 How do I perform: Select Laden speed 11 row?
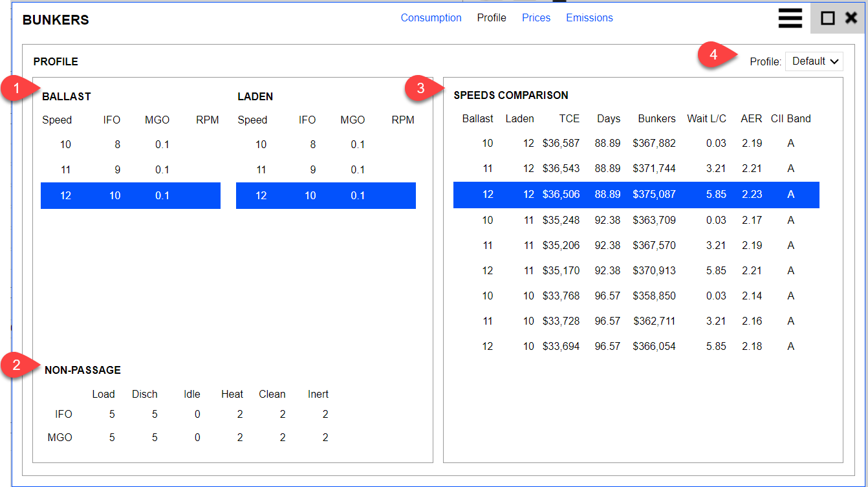325,170
